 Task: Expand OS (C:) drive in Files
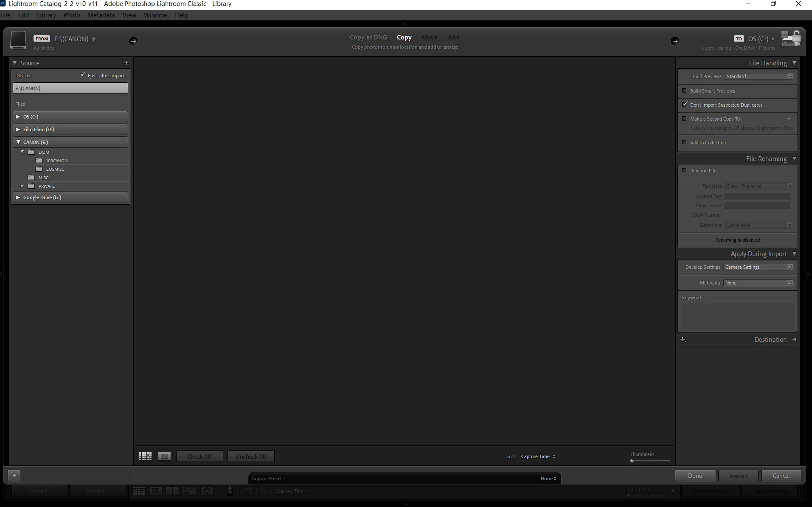tap(18, 116)
